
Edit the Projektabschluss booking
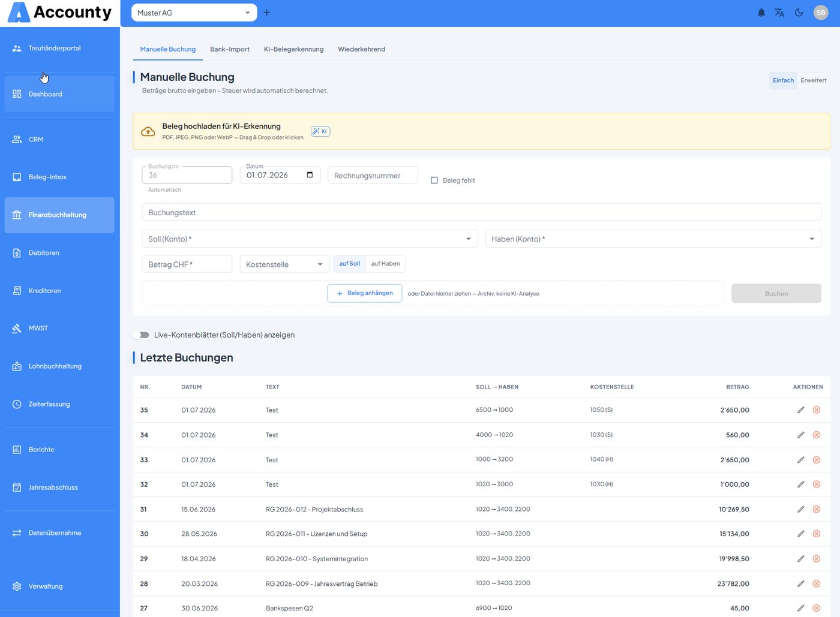(x=800, y=510)
